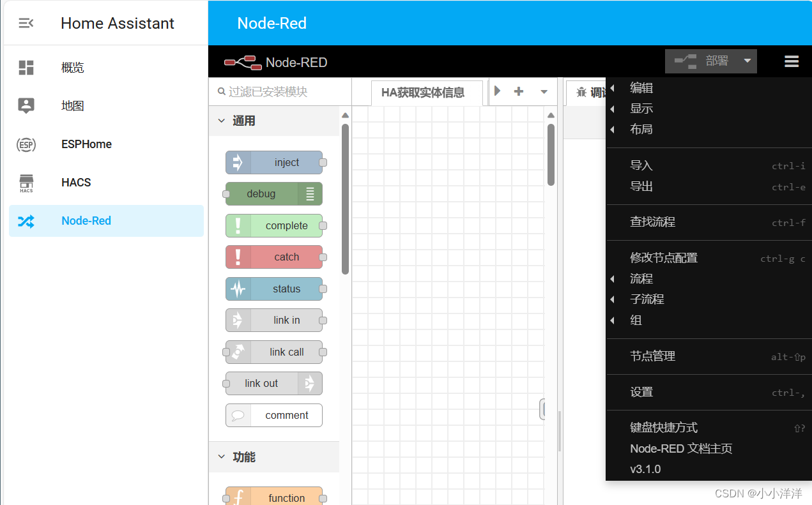This screenshot has height=505, width=812.
Task: Click the v3.1.0 version entry
Action: (x=708, y=469)
